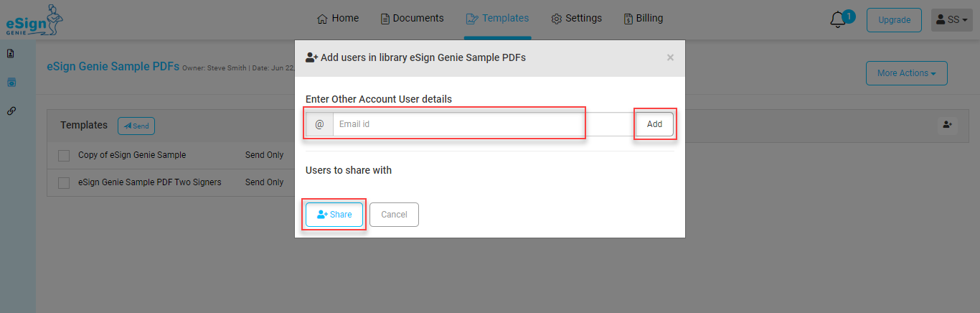Click the eSign Genie logo
This screenshot has height=313, width=980.
[x=34, y=19]
